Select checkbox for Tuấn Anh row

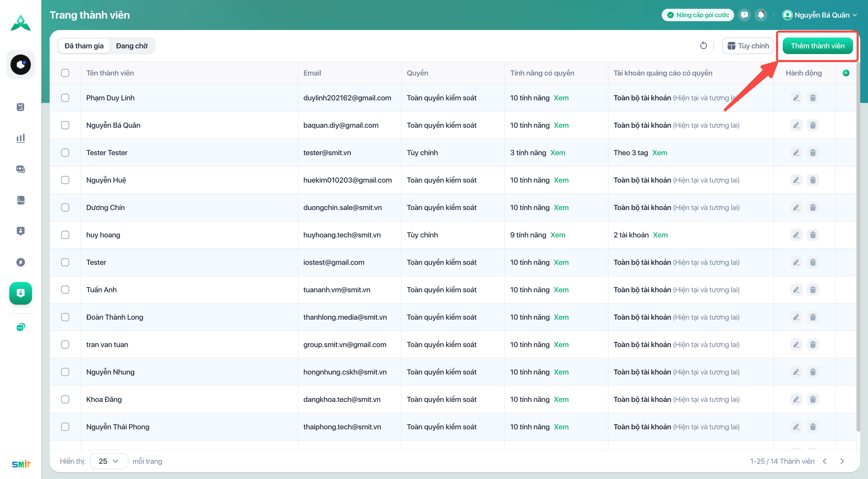(65, 290)
